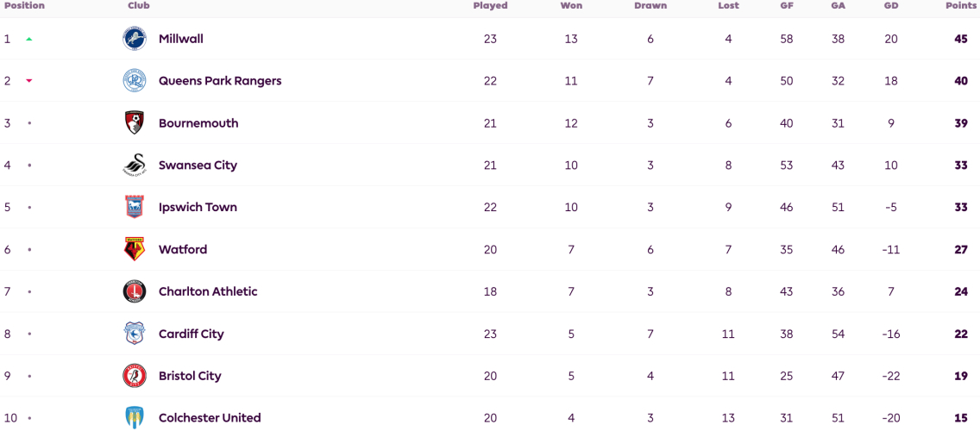Click the Bristol City crest
The image size is (980, 431).
(135, 376)
